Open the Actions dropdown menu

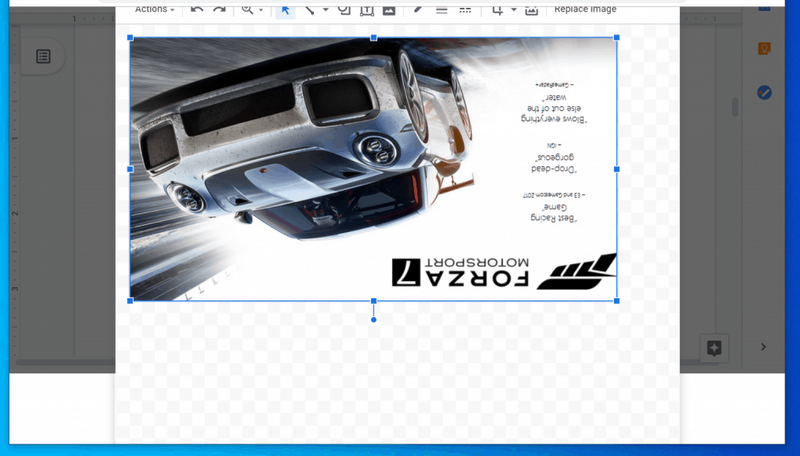click(x=155, y=9)
